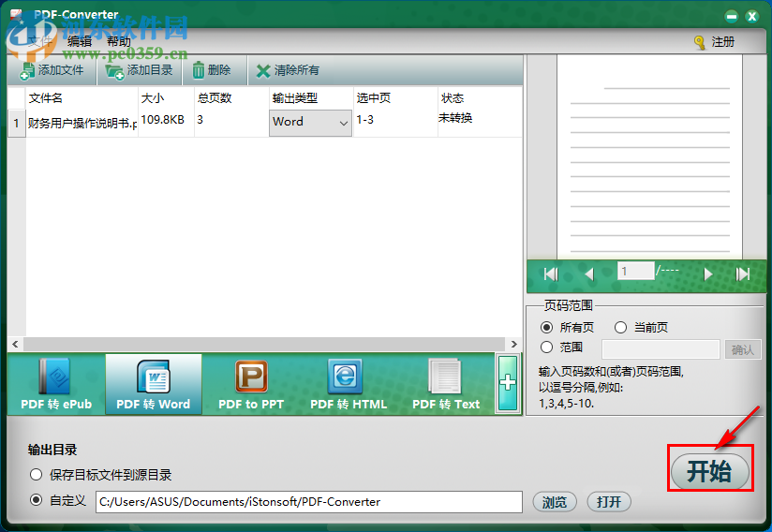The image size is (772, 532).
Task: Select the All Pages radio button
Action: (x=546, y=327)
